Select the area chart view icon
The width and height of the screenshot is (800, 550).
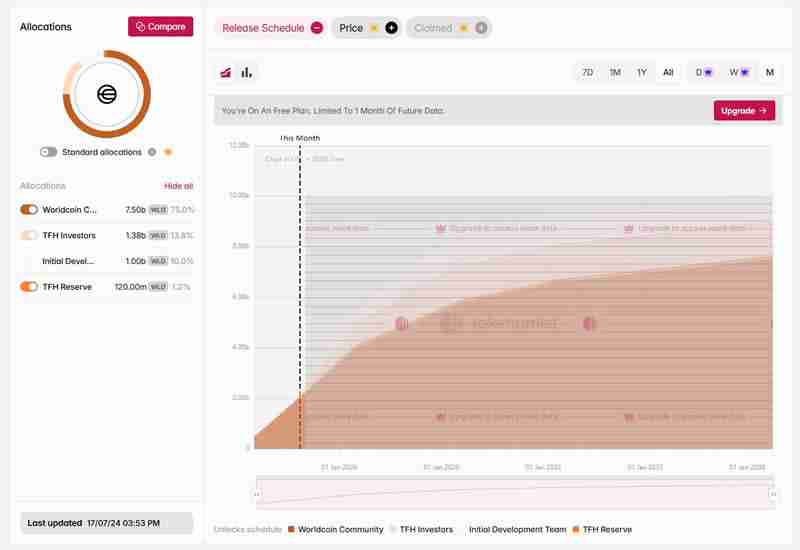click(x=226, y=72)
